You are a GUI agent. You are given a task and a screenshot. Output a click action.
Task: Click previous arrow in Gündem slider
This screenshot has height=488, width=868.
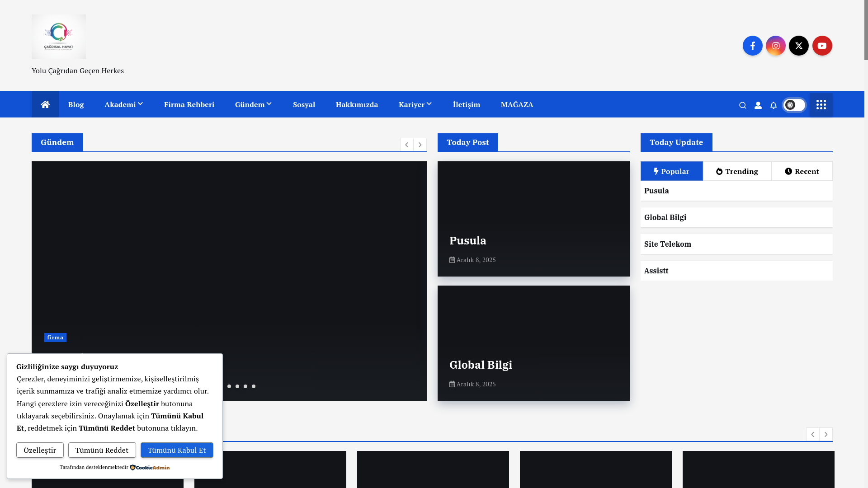[x=407, y=145]
